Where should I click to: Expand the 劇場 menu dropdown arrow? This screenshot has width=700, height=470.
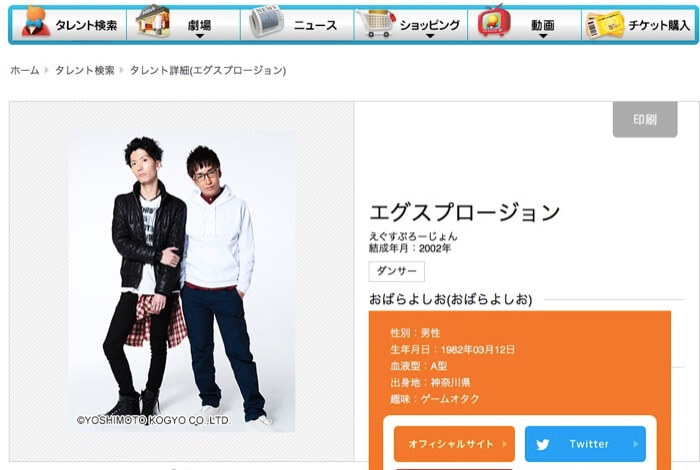[200, 36]
